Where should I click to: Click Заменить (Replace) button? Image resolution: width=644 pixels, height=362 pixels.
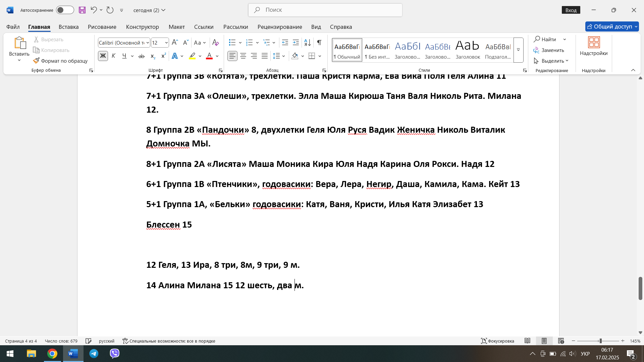point(549,50)
